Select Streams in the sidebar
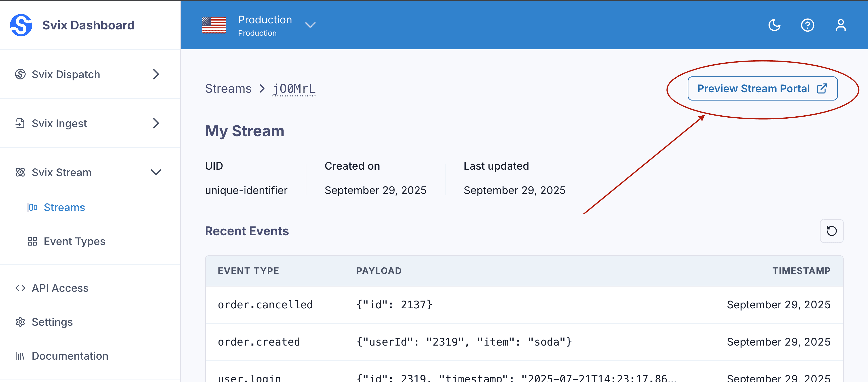This screenshot has height=382, width=868. click(x=64, y=207)
